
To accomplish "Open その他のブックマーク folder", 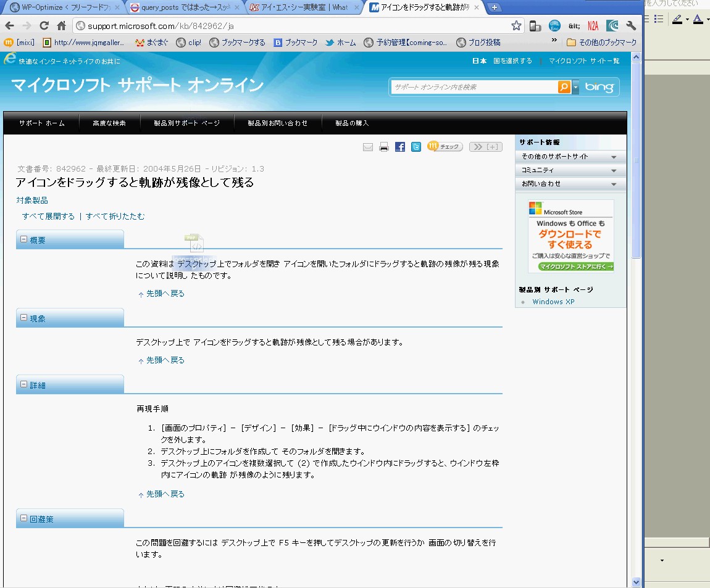I will click(x=601, y=42).
